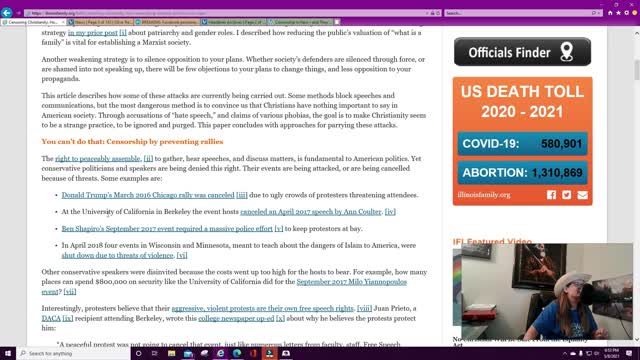Open browser Tools gear icon
This screenshot has height=360, width=640.
627,13
